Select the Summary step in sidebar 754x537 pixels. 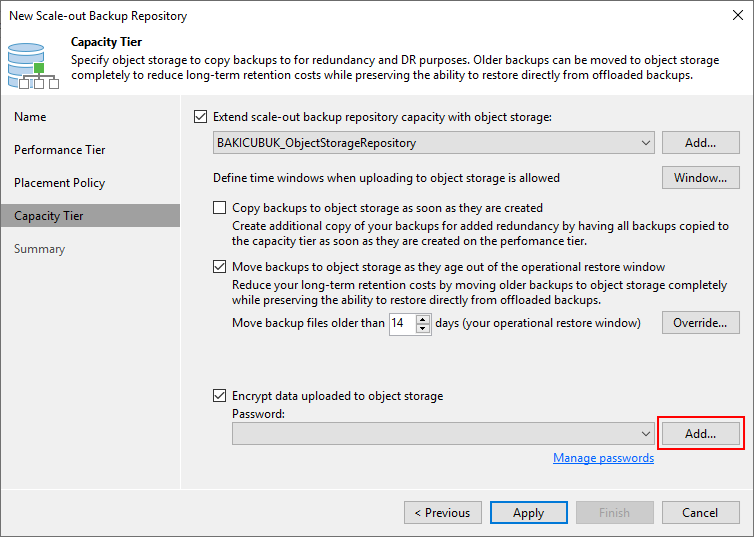point(39,249)
